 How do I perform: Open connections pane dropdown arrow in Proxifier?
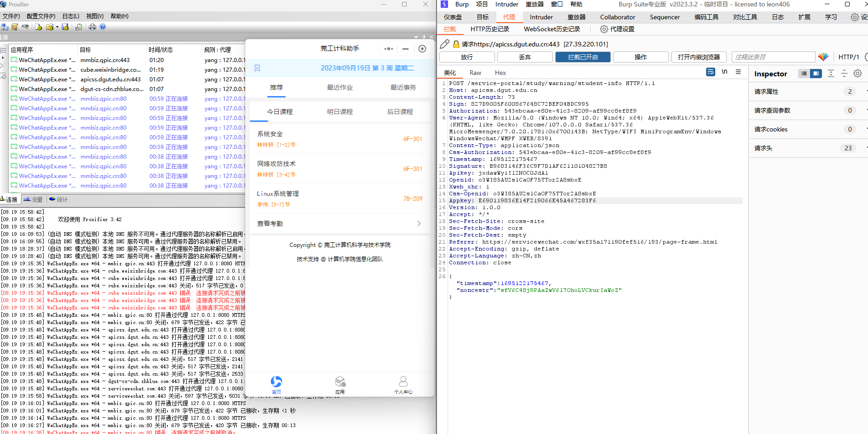pos(416,37)
